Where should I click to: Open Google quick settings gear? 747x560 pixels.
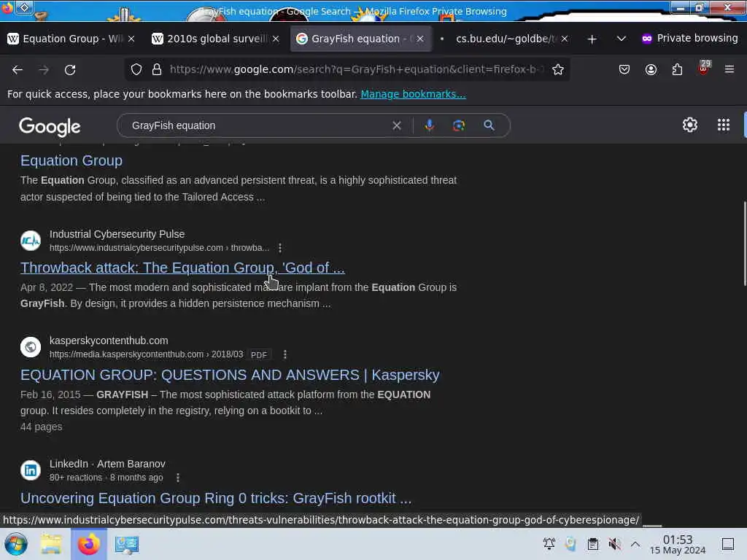(x=690, y=125)
